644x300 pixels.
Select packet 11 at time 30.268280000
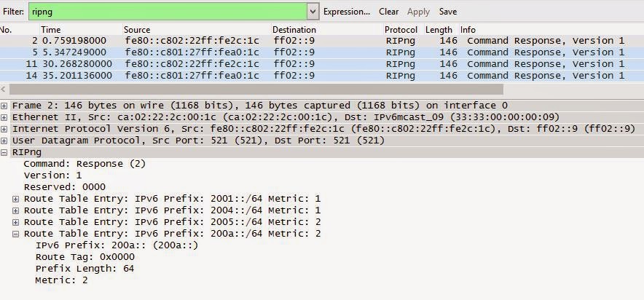(219, 64)
